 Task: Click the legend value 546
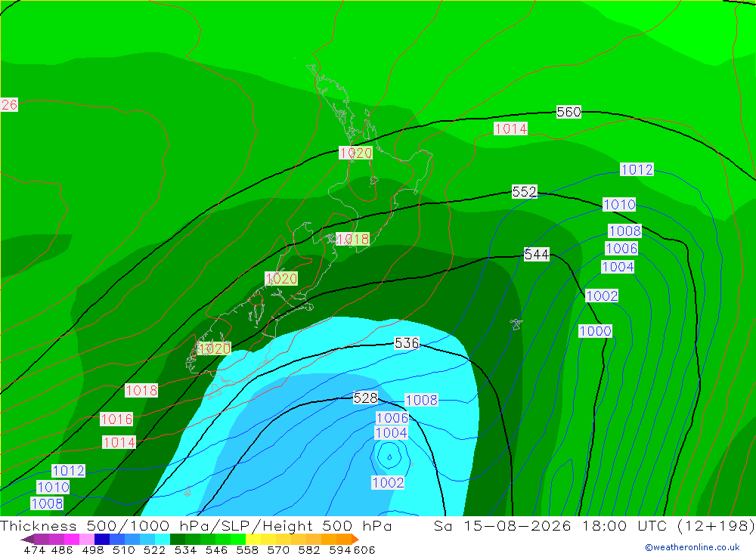click(216, 549)
